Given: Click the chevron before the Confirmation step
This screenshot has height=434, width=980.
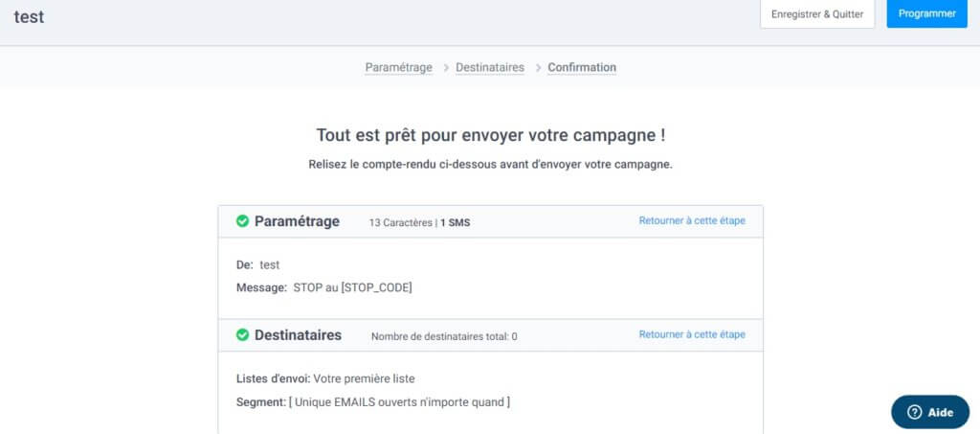Looking at the screenshot, I should (x=538, y=68).
